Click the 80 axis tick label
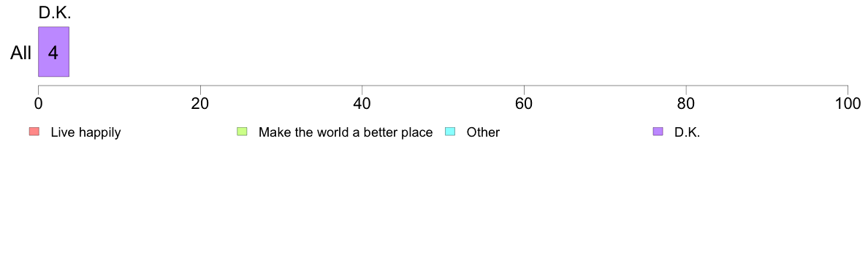This screenshot has height=269, width=868. point(686,104)
